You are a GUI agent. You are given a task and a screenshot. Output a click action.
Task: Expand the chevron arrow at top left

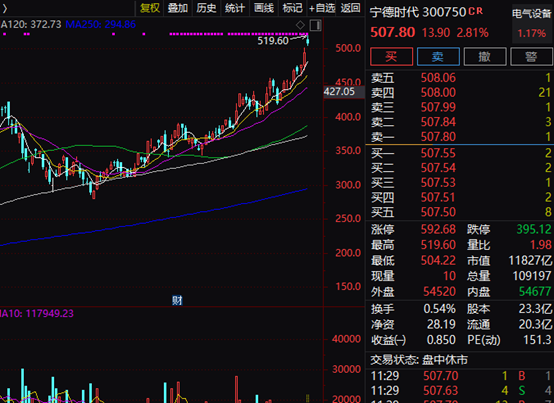click(5, 9)
